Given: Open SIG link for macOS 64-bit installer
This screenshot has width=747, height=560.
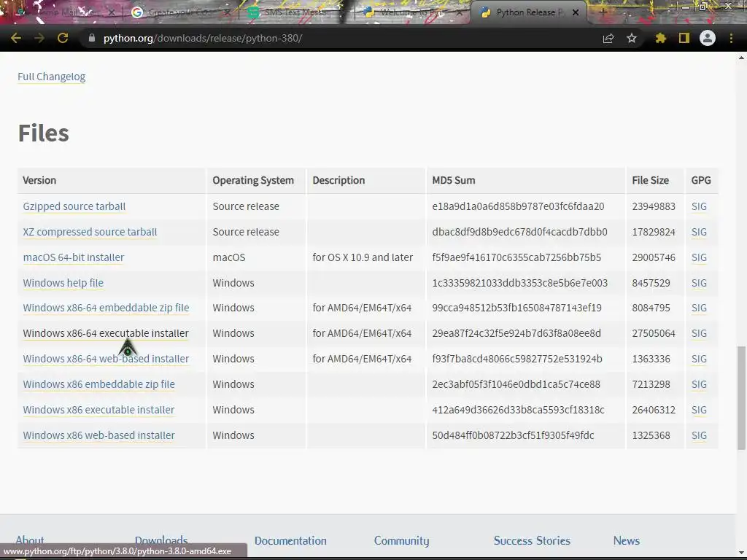Looking at the screenshot, I should tap(699, 257).
